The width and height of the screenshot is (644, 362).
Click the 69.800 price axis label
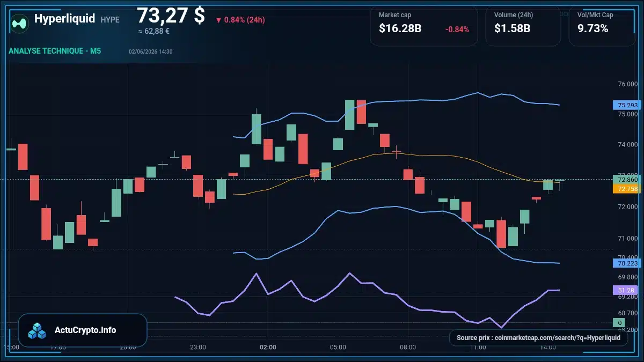(627, 277)
